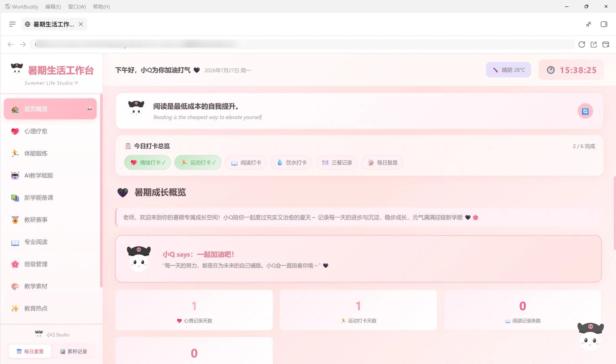Select 班级管理 sidebar item
This screenshot has height=364, width=616.
(x=50, y=264)
